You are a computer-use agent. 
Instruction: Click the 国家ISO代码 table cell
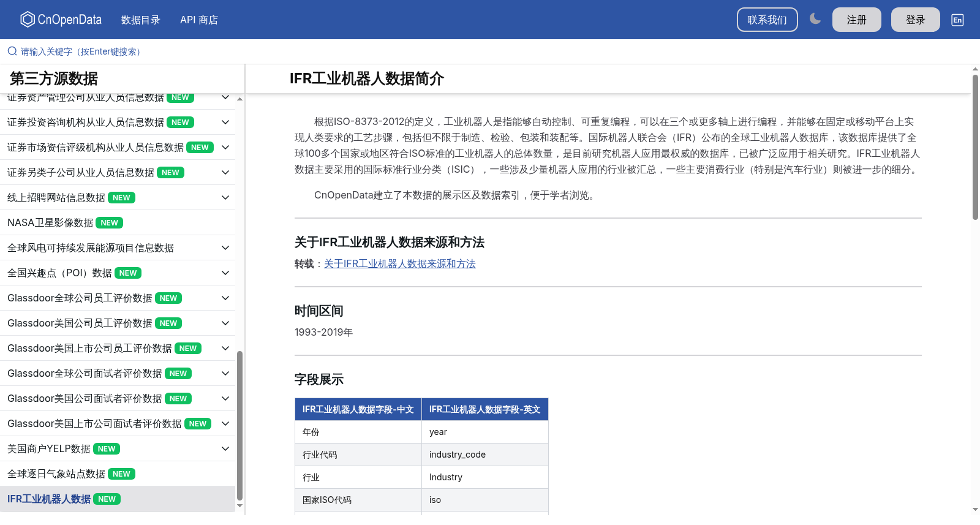[358, 500]
